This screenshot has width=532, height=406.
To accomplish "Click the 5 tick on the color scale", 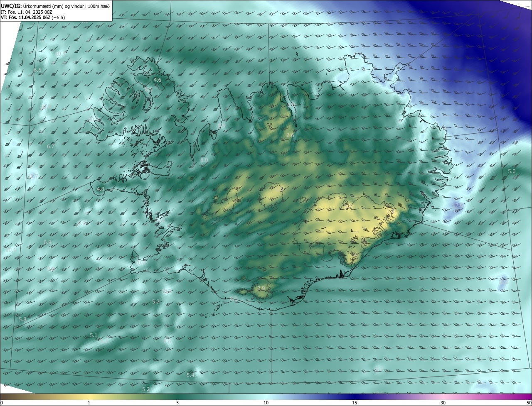I will point(177,403).
